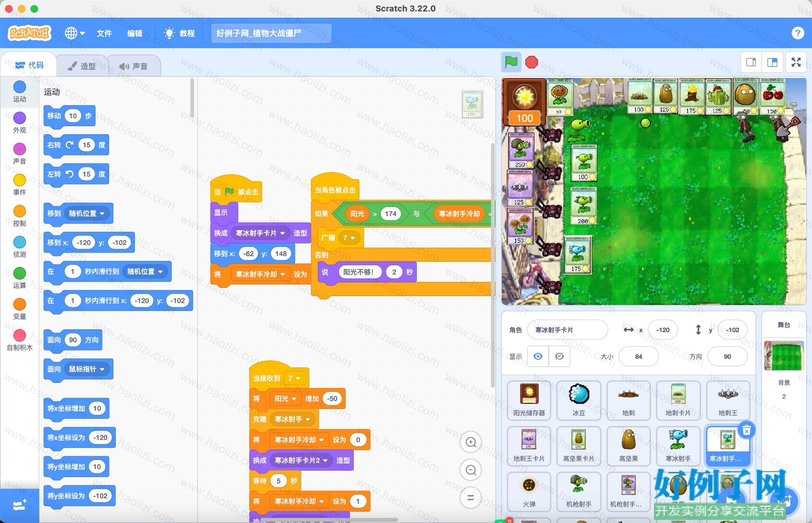Click the block palette vertical scrollbar
This screenshot has width=812, height=523.
pyautogui.click(x=192, y=98)
